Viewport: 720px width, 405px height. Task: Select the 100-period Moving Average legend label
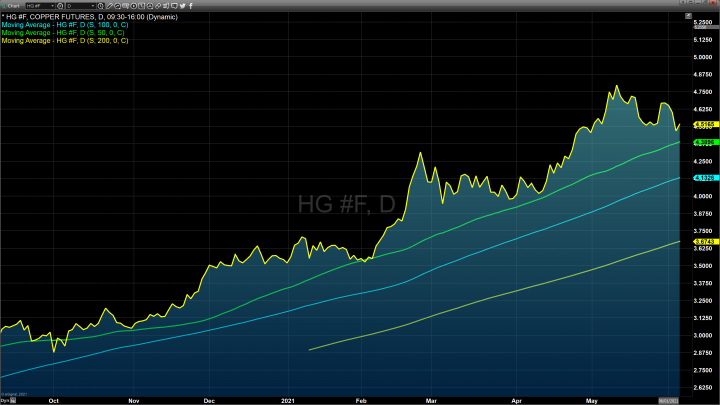click(x=64, y=25)
